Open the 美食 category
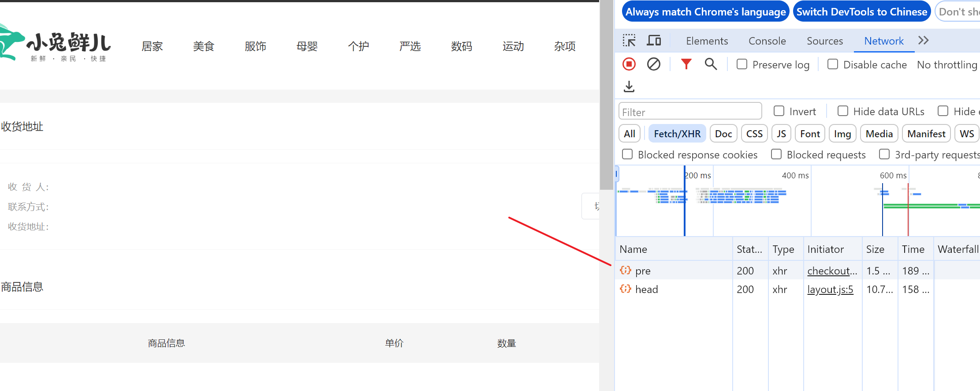980x391 pixels. [x=204, y=46]
